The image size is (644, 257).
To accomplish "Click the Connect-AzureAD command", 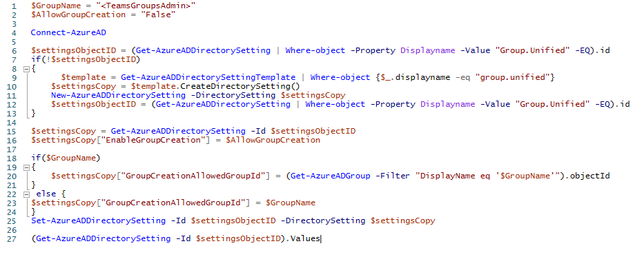I will pos(68,33).
